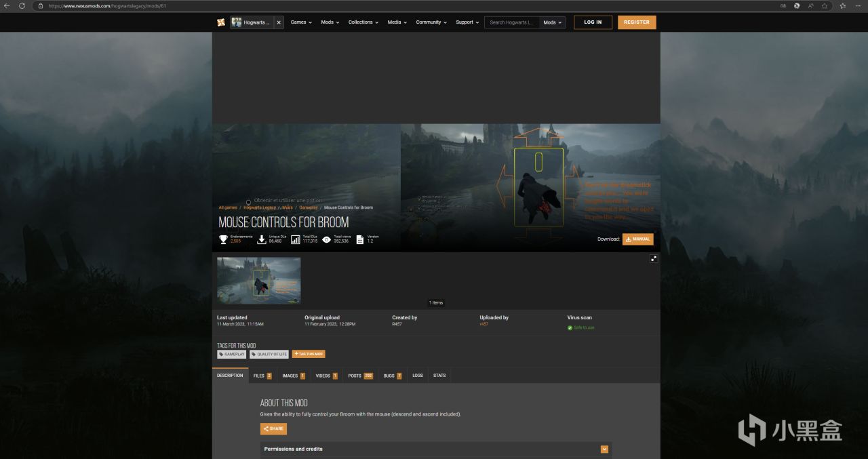Open the Hogwarts Legacy game selector
This screenshot has height=459, width=868.
coord(251,22)
